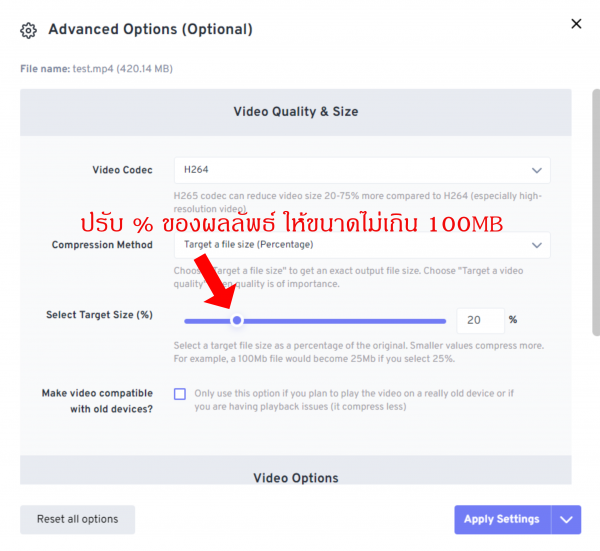Expand the Compression Method dropdown
Viewport: 600px width, 551px height.
tap(361, 245)
